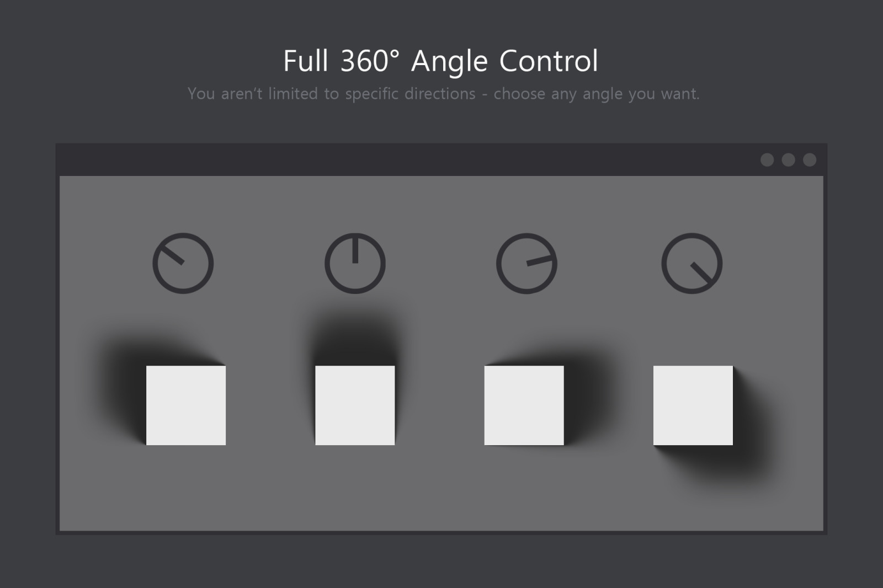Click the leftmost window control dot

[x=767, y=160]
